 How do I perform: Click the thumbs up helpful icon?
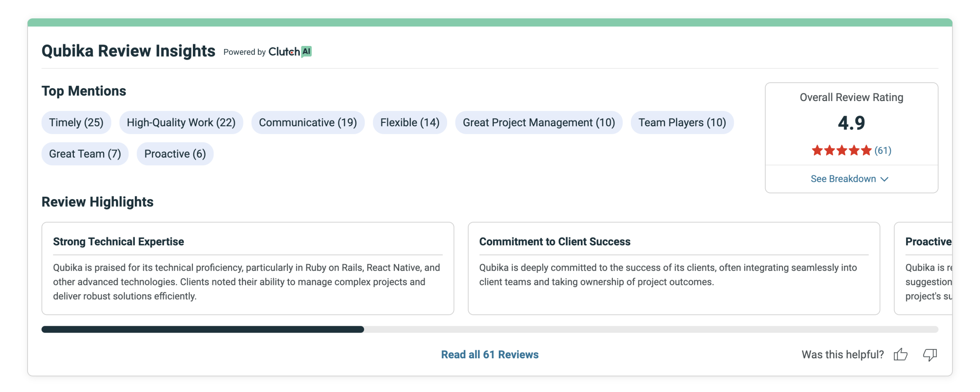tap(900, 354)
